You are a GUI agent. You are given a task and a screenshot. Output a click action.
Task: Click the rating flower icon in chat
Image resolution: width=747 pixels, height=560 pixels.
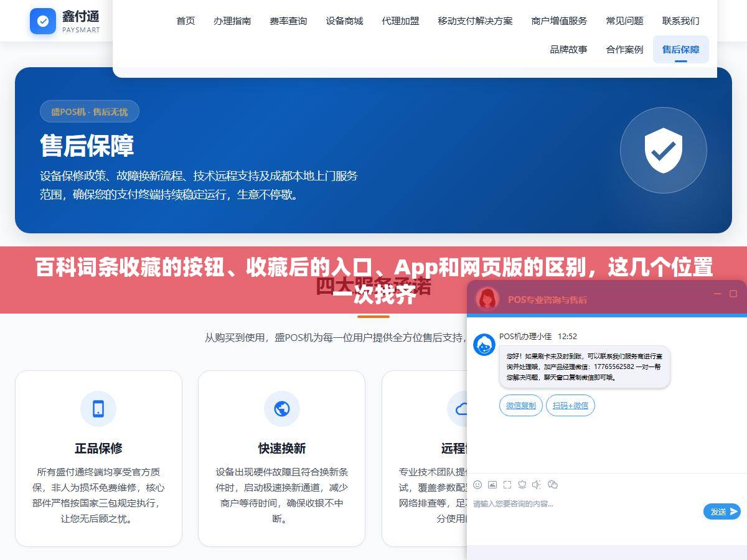point(522,485)
